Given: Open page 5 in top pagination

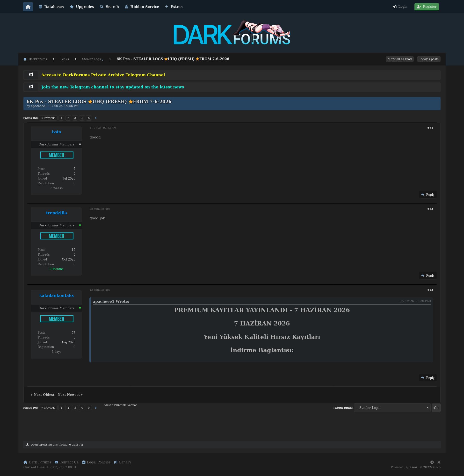Looking at the screenshot, I should click(x=89, y=118).
